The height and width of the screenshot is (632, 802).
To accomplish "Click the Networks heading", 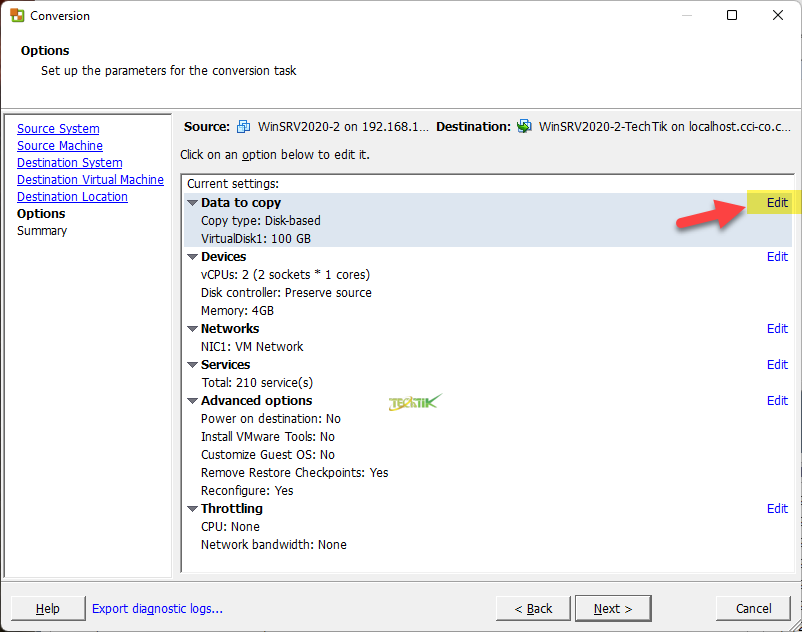I will tap(230, 329).
